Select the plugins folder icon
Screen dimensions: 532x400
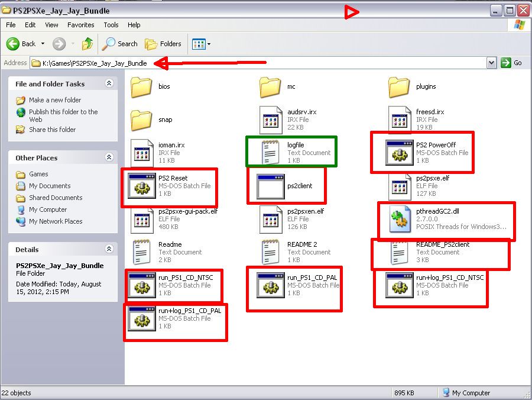pos(399,87)
